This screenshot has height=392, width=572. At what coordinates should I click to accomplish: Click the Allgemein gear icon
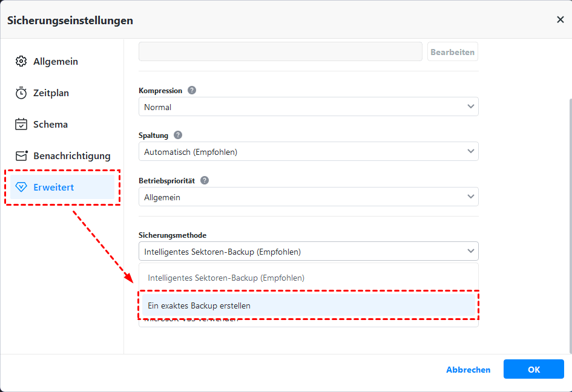pyautogui.click(x=21, y=61)
